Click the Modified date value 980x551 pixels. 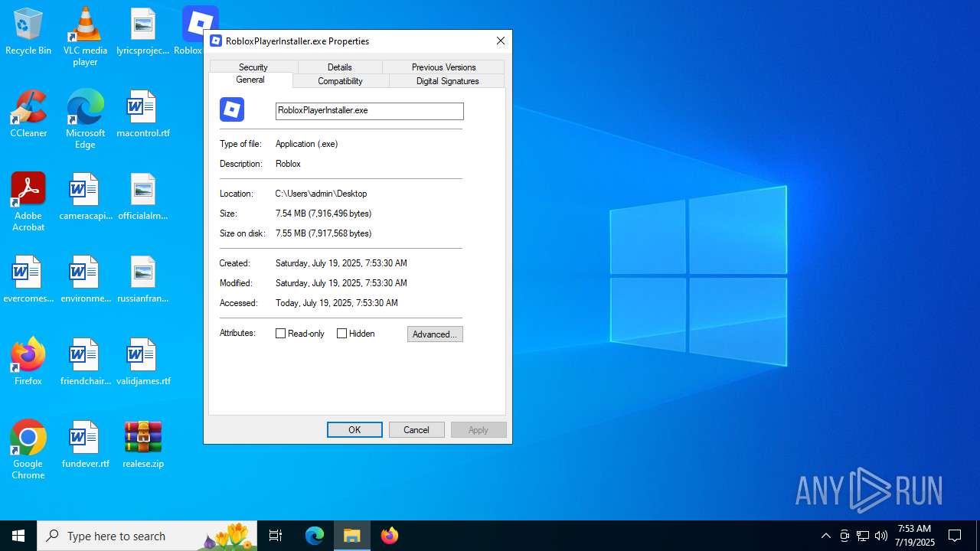(x=341, y=283)
